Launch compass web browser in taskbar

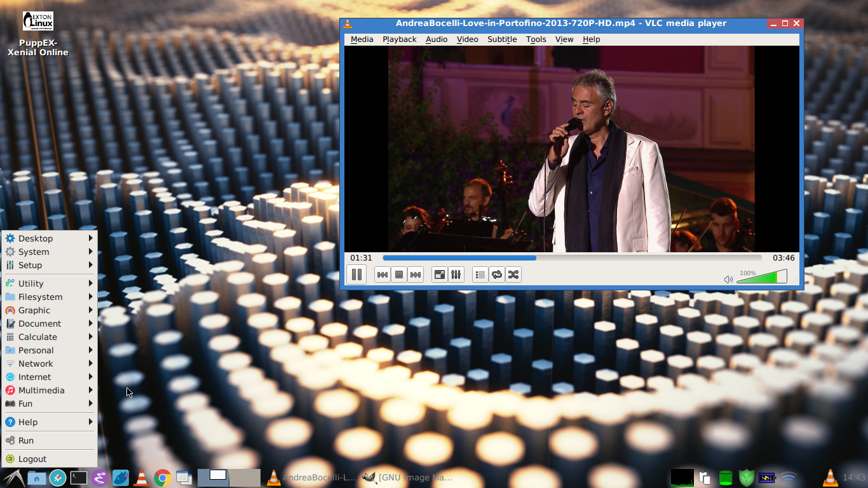tap(57, 478)
